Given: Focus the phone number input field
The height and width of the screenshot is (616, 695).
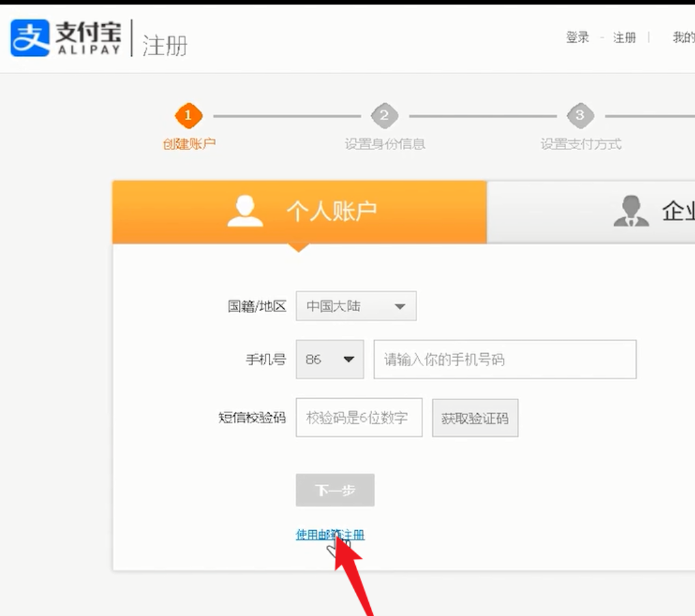Looking at the screenshot, I should coord(505,359).
